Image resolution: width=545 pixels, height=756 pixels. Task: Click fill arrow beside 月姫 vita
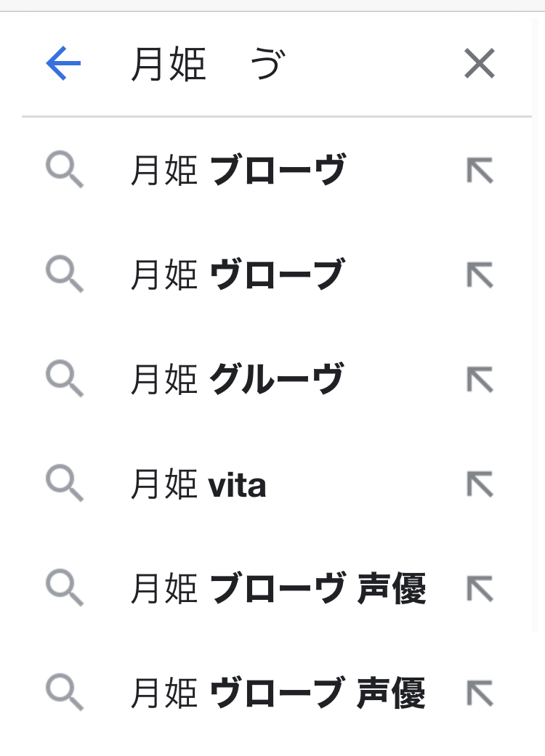480,484
